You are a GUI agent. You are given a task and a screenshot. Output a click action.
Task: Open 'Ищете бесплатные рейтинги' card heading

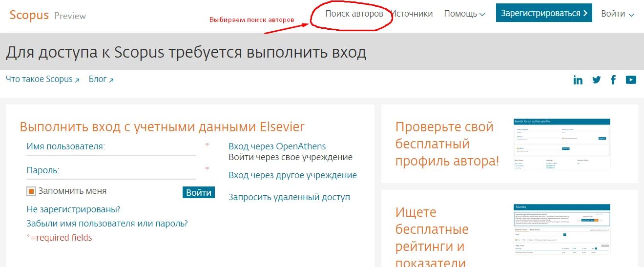(432, 238)
